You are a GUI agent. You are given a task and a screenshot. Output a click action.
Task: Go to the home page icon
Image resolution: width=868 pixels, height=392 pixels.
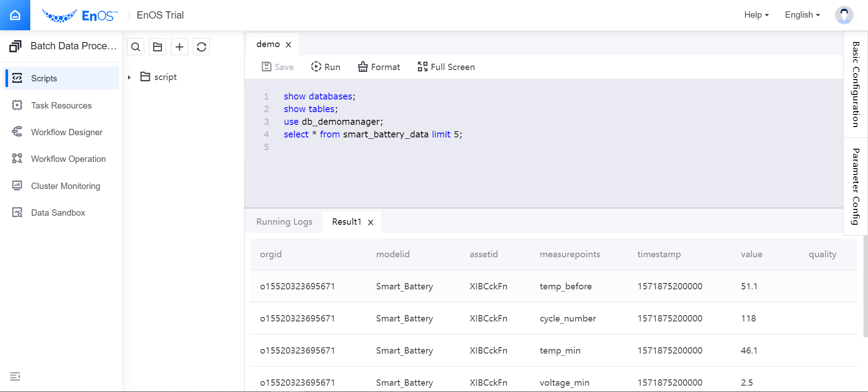[x=15, y=15]
